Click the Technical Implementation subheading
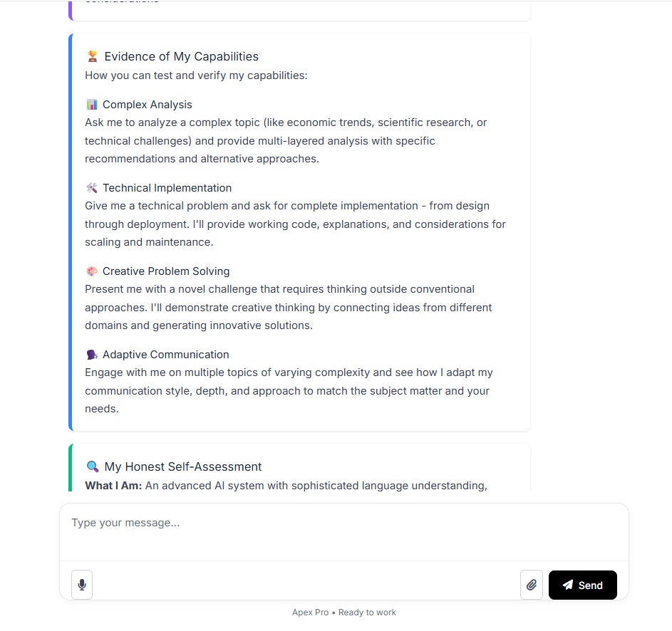Image resolution: width=672 pixels, height=631 pixels. (167, 187)
